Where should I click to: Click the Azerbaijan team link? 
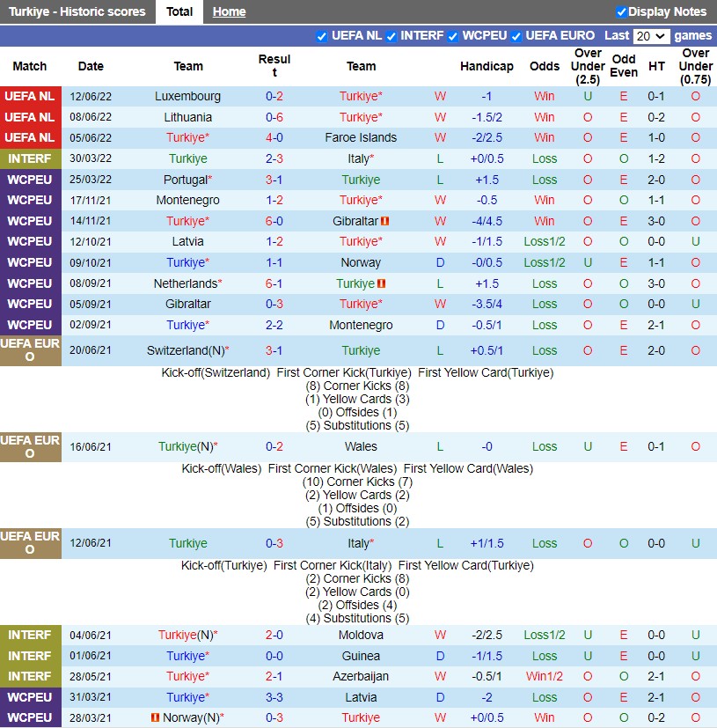pos(361,676)
